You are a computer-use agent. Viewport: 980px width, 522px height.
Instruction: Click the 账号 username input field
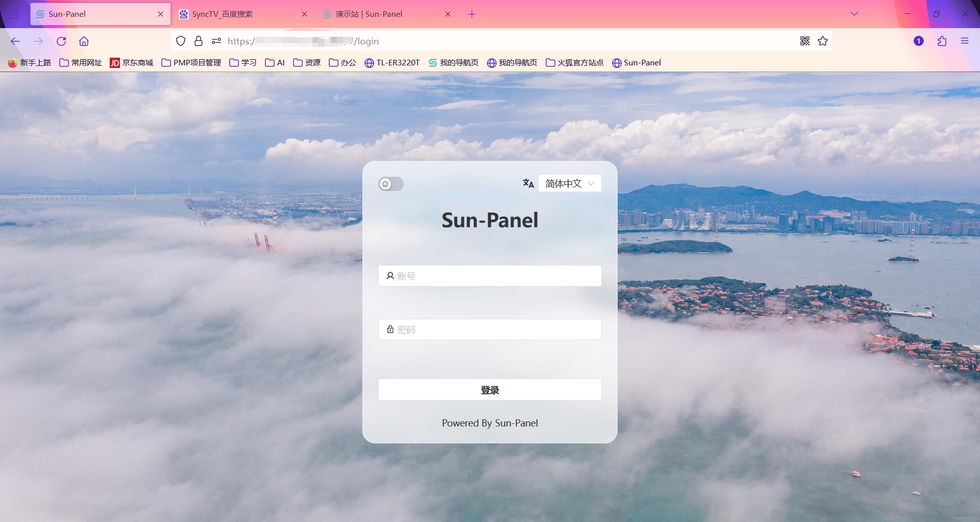[490, 276]
